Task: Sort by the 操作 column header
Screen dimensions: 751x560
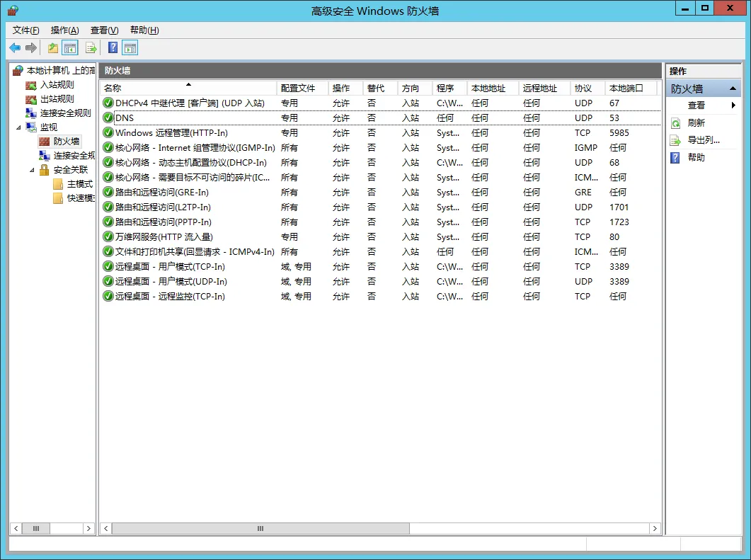Action: 345,88
